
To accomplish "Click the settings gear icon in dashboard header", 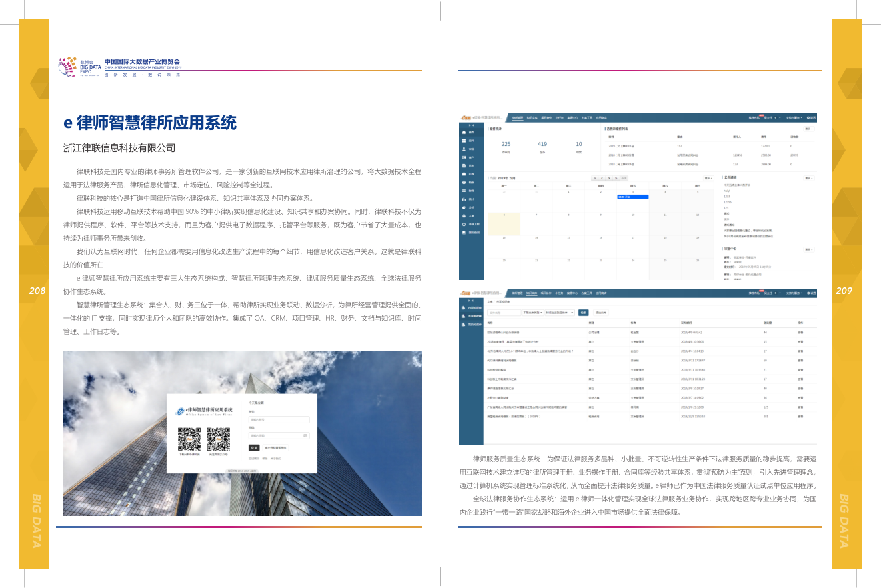I will [x=808, y=117].
